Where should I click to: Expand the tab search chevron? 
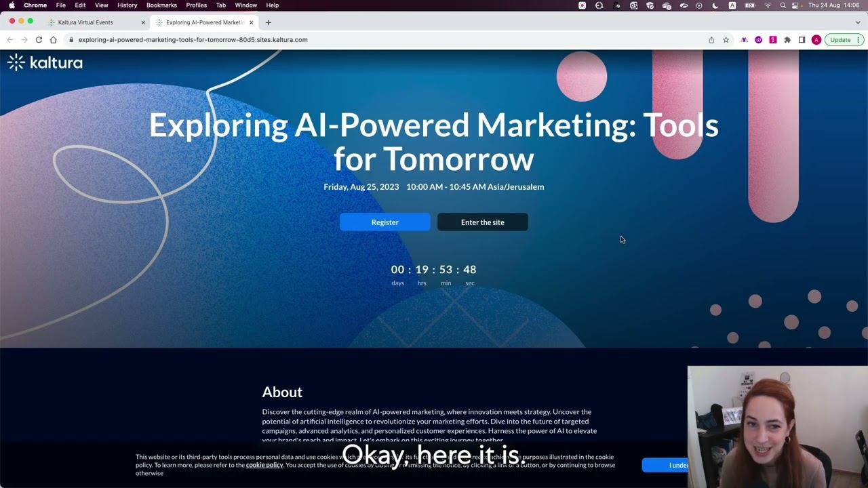pyautogui.click(x=857, y=22)
